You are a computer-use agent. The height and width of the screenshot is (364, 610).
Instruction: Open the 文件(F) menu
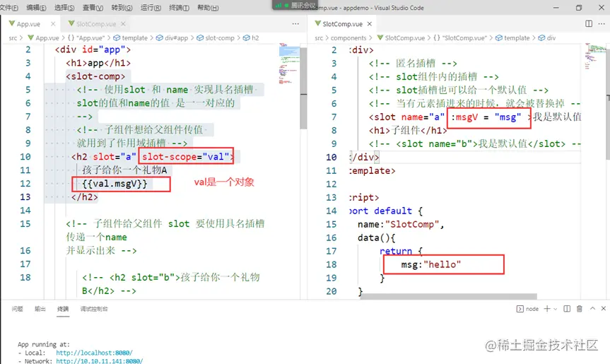8,8
